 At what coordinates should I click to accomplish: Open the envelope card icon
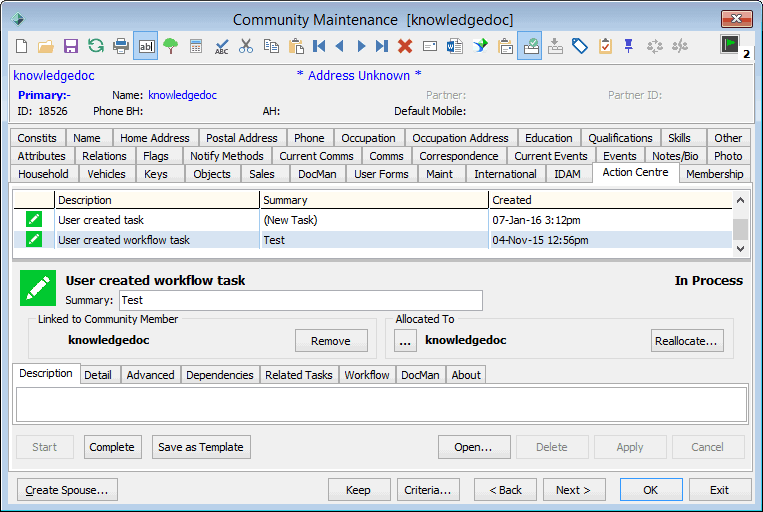coord(430,46)
